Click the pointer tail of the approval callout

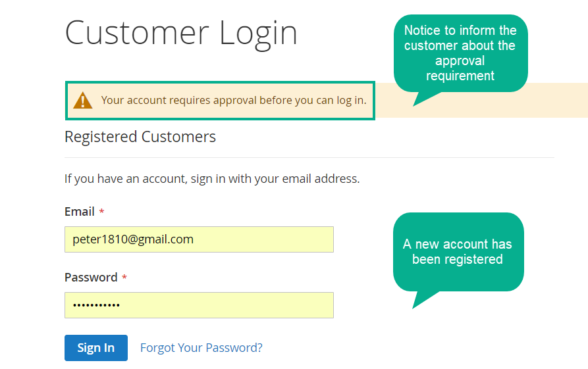pos(424,99)
